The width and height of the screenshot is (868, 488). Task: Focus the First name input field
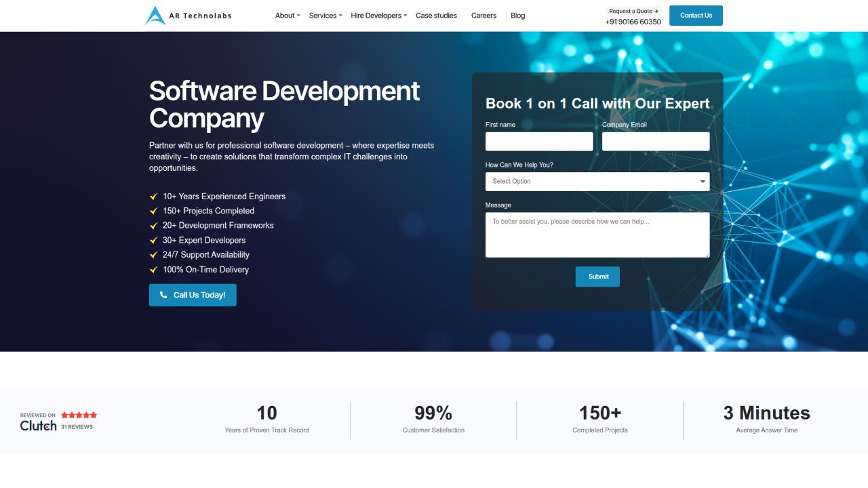539,142
